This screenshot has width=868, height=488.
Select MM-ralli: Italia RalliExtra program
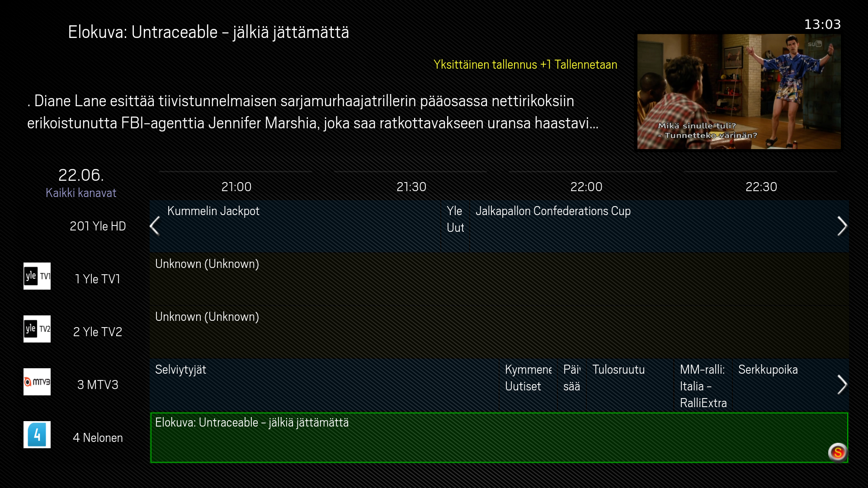click(703, 385)
